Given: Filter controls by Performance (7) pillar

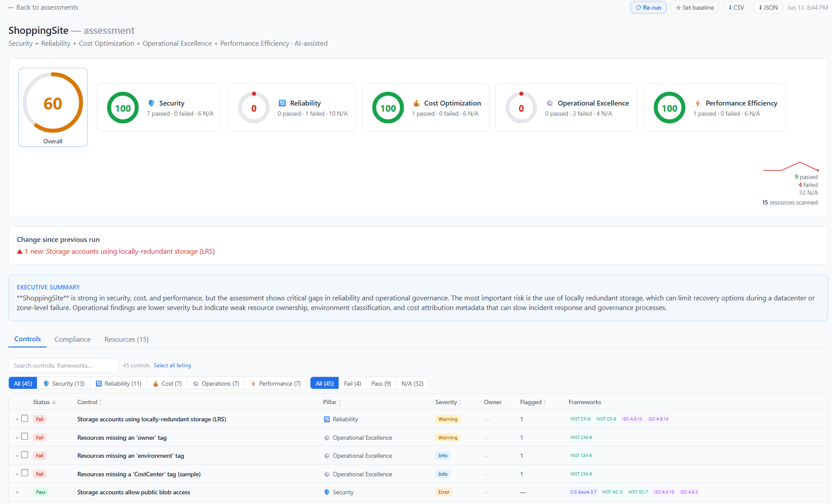Looking at the screenshot, I should tap(276, 383).
